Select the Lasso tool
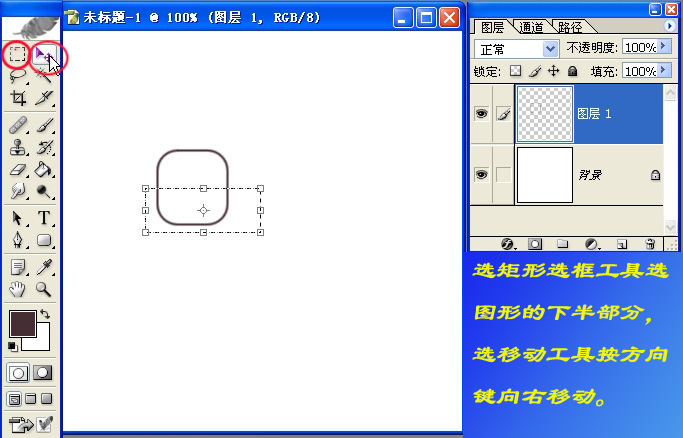This screenshot has width=683, height=438. (x=17, y=76)
